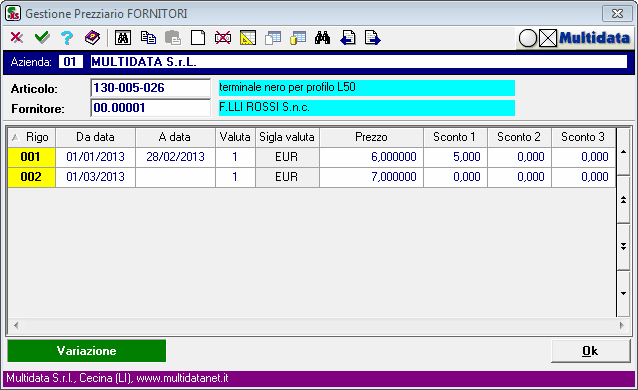Click the Sigla valuta column header
The image size is (638, 390).
(287, 137)
